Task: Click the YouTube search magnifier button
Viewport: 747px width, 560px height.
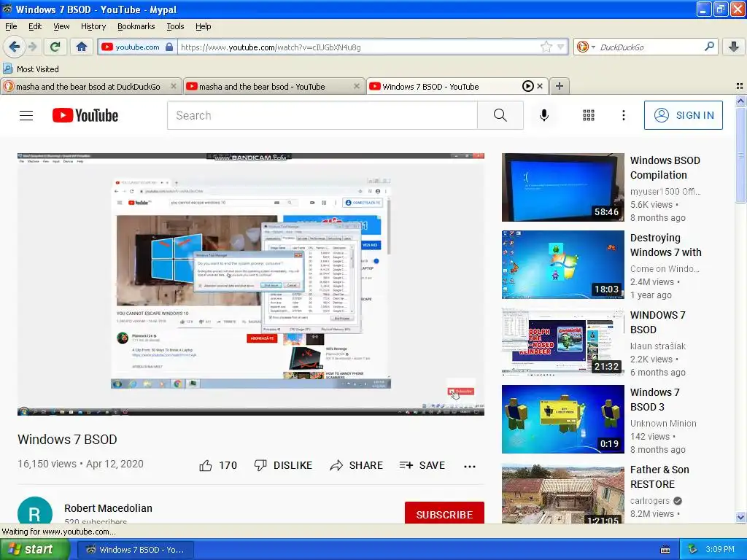Action: click(x=500, y=115)
